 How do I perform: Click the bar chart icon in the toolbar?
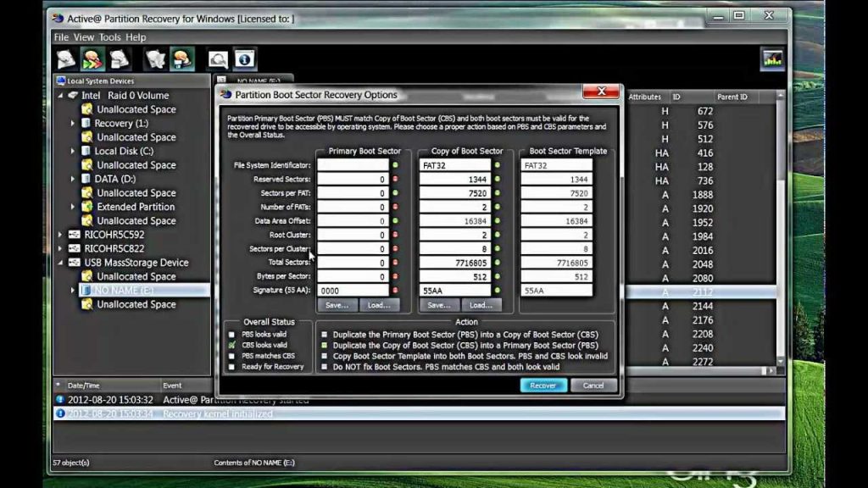coord(772,59)
